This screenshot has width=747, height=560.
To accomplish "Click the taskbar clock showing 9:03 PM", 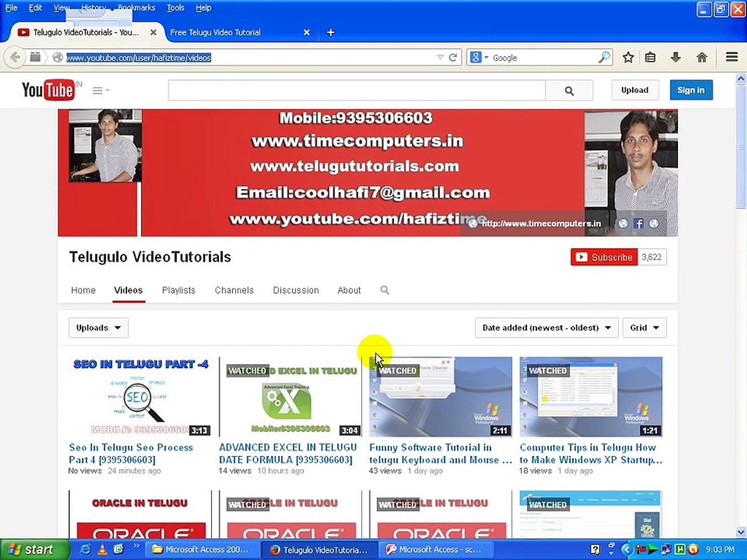I will click(720, 549).
